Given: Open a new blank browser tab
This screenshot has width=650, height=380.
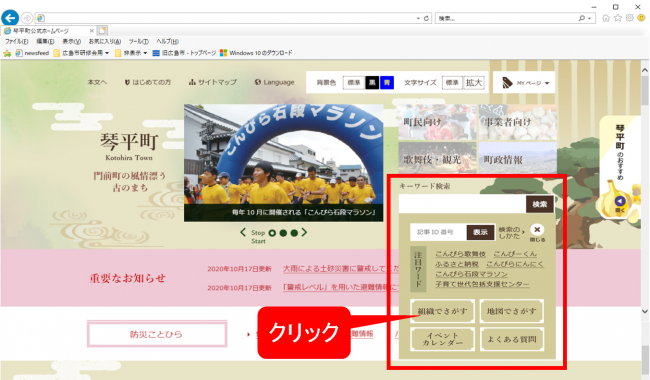Looking at the screenshot, I should pos(102,31).
